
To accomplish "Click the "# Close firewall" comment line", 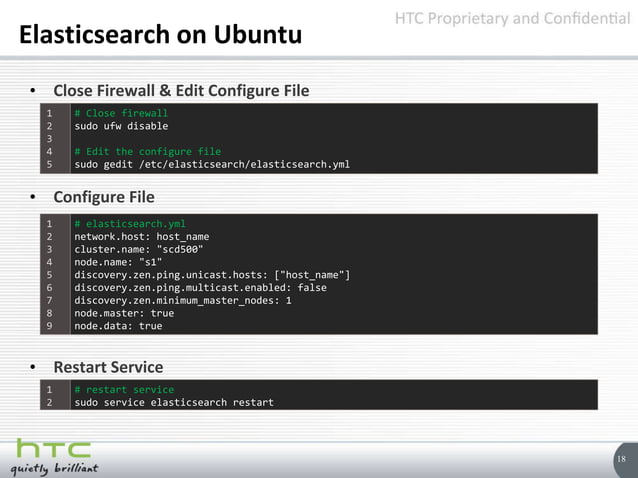I will pyautogui.click(x=121, y=113).
